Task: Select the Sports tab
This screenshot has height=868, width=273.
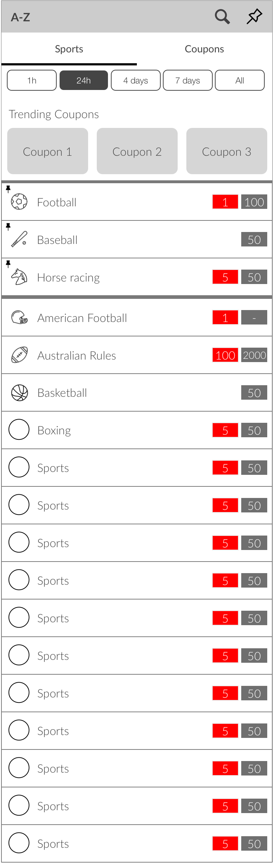Action: [69, 49]
